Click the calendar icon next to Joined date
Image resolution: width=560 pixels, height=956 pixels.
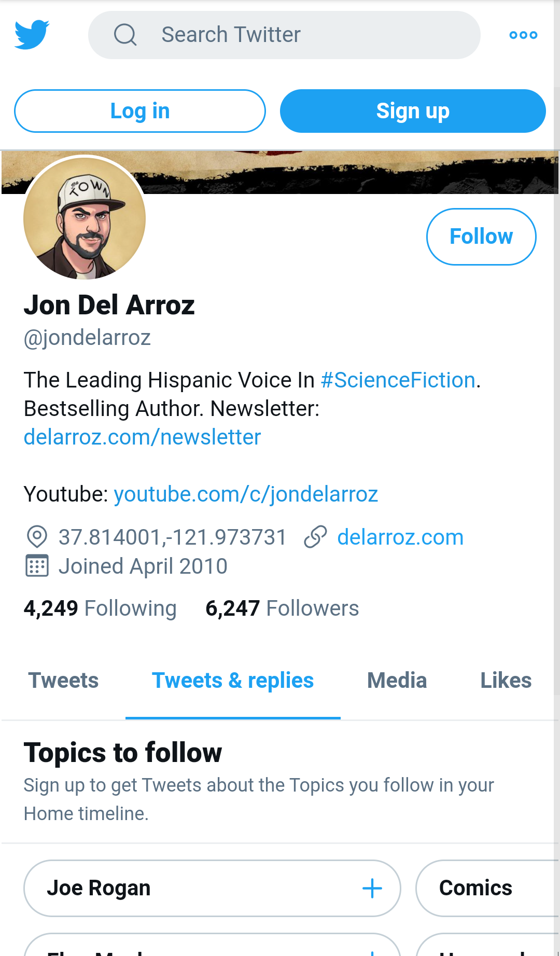click(x=37, y=566)
